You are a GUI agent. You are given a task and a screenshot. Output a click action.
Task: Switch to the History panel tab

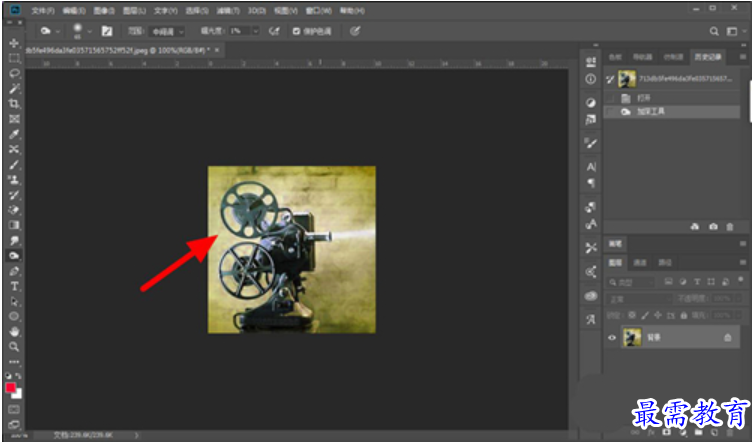tap(708, 57)
